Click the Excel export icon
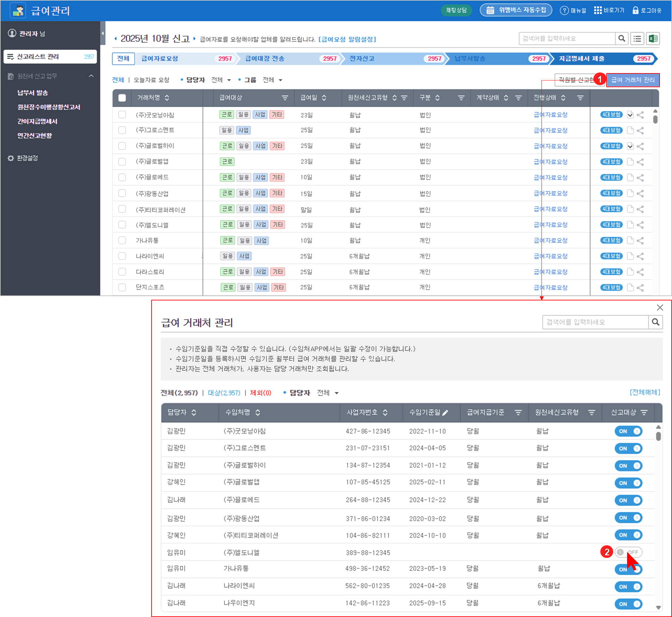Screen dimensions: 672x617 pyautogui.click(x=653, y=39)
